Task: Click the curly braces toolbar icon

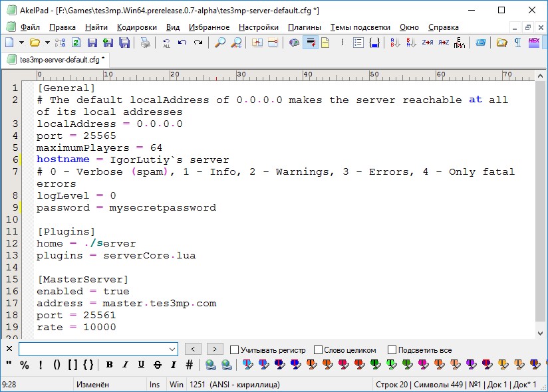Action: 374,43
